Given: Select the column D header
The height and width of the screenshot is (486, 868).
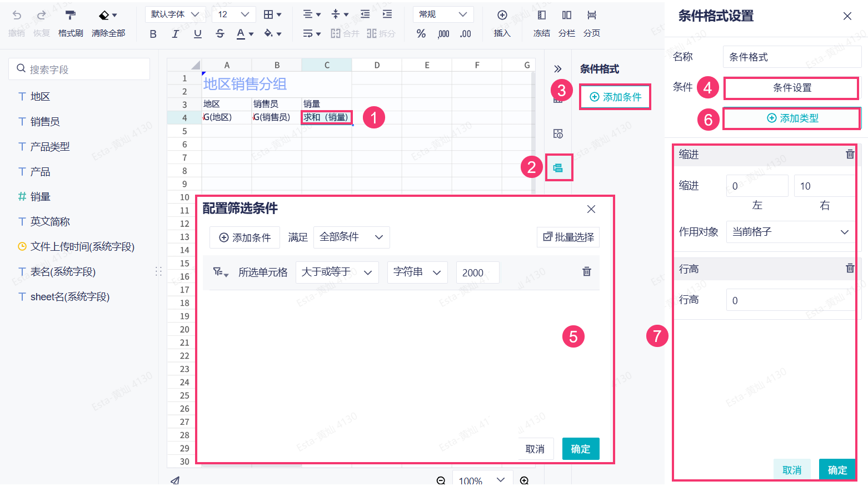Looking at the screenshot, I should point(377,65).
